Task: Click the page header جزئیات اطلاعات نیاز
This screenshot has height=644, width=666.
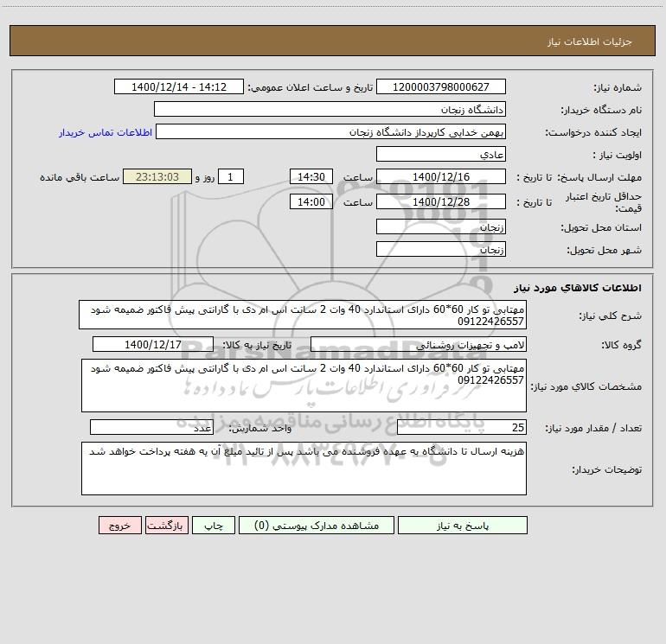Action: coord(590,41)
